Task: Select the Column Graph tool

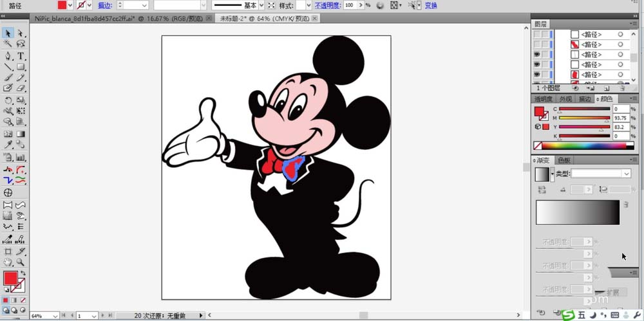Action: click(21, 157)
